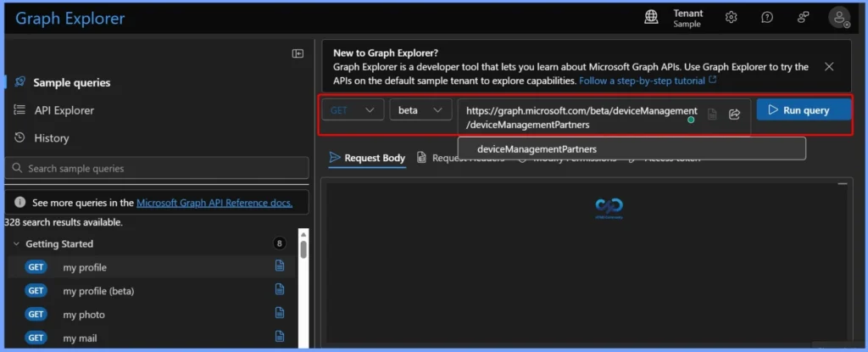Click the Getting Started count badge 8
The image size is (868, 352).
click(280, 243)
